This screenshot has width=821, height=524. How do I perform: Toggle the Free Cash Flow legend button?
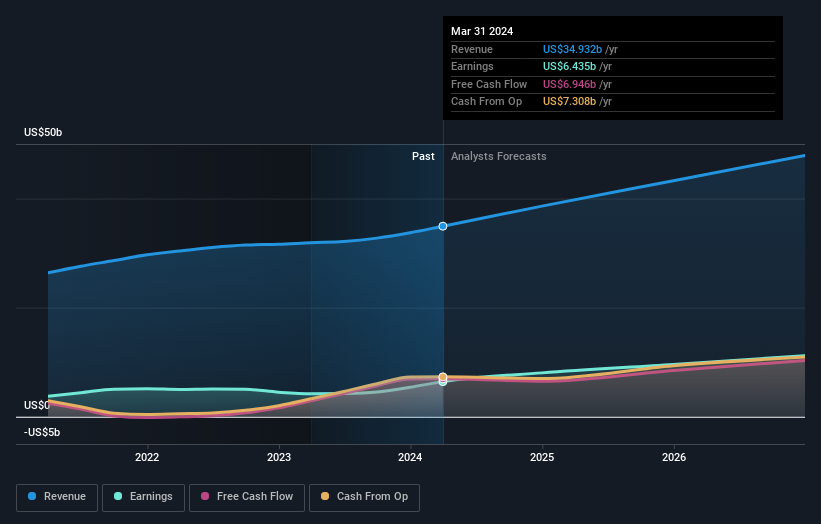(x=247, y=497)
